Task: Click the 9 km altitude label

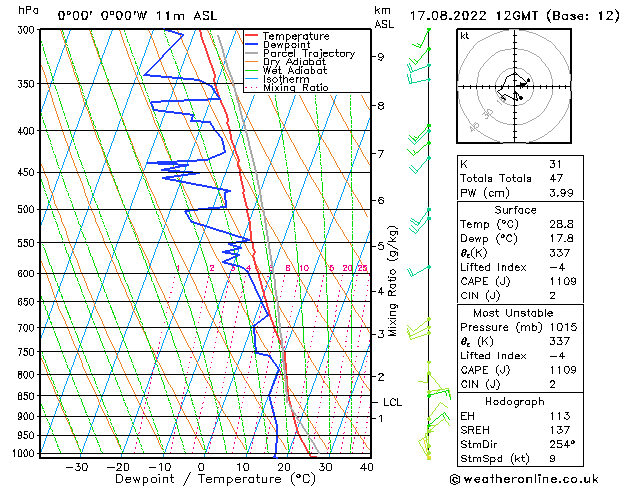Action: coord(380,57)
